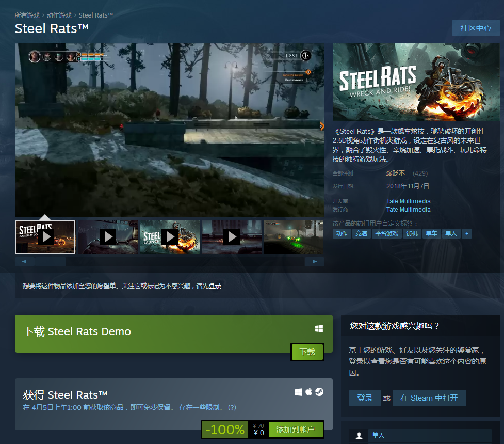Select the 动作 tag
This screenshot has width=504, height=444.
click(x=342, y=233)
